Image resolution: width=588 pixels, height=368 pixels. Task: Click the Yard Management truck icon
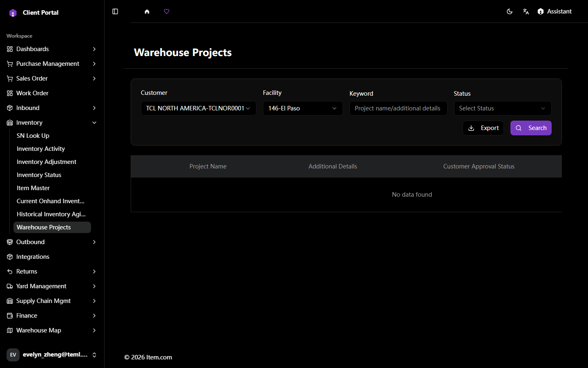coord(10,286)
